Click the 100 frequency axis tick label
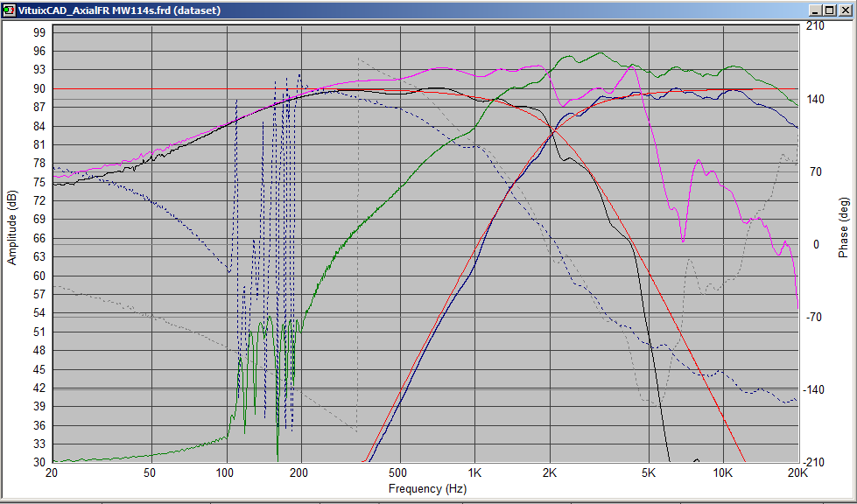Image resolution: width=857 pixels, height=504 pixels. (226, 472)
